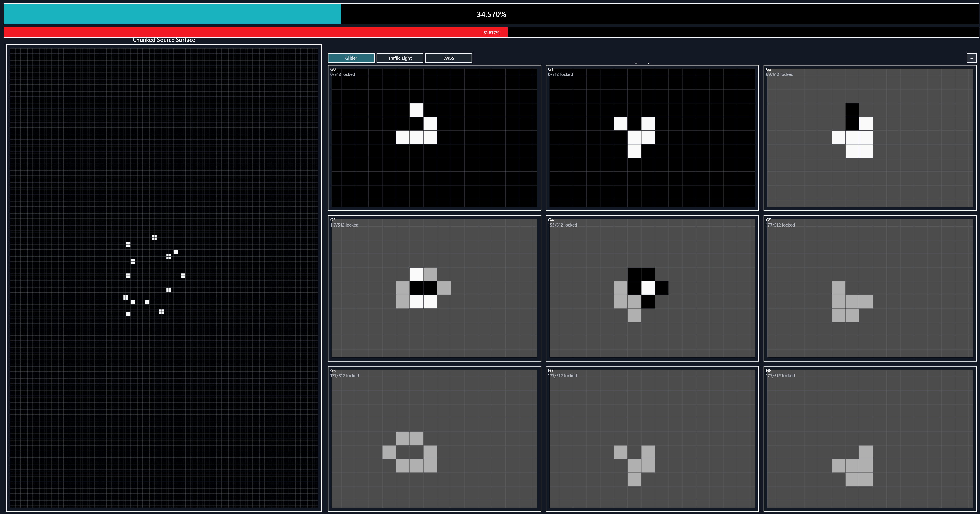Select the G5 generation panel
The height and width of the screenshot is (514, 980).
870,288
